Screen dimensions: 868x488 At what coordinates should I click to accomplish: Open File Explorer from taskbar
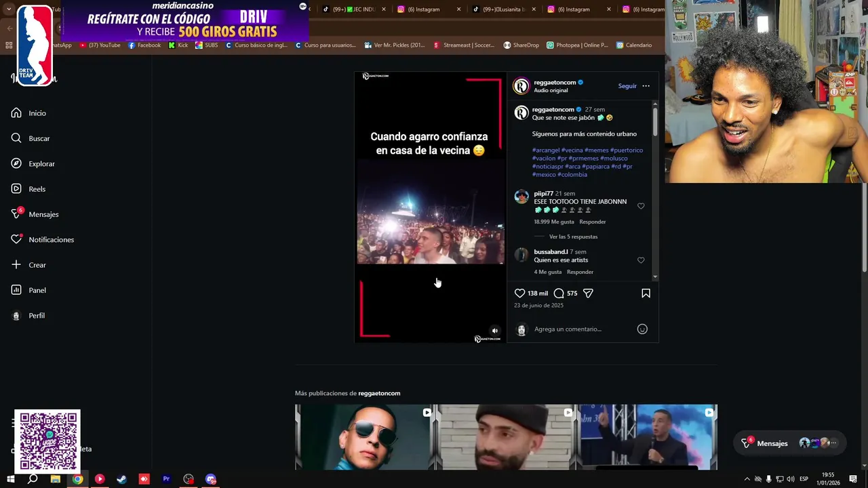click(x=55, y=479)
